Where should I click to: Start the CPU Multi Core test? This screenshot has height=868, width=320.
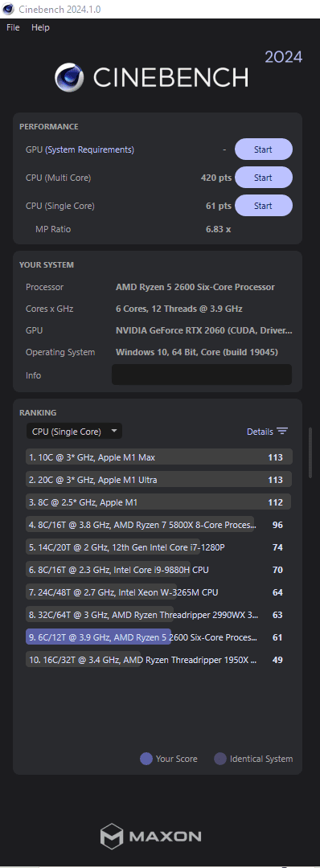tap(264, 178)
